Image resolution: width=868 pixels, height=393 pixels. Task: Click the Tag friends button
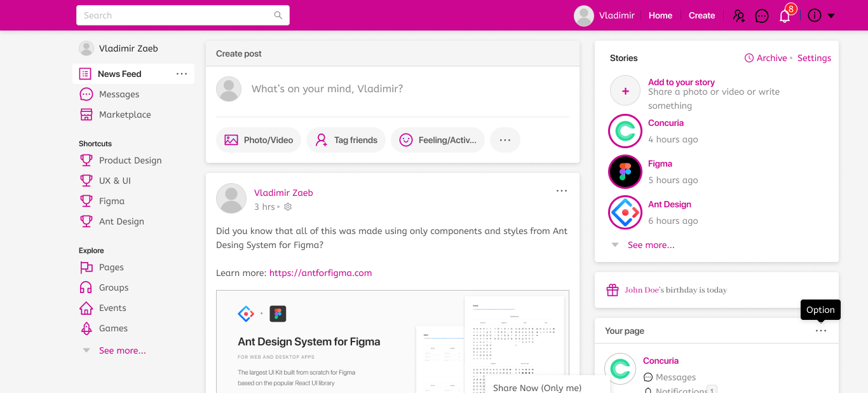point(346,140)
